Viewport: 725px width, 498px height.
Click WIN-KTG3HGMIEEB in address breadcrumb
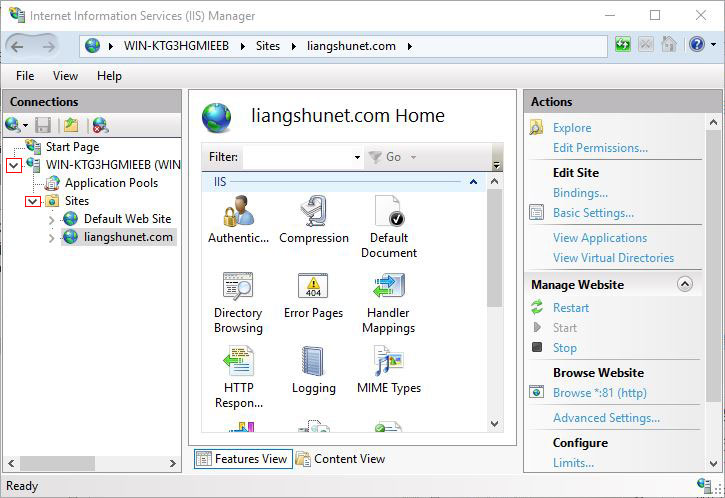pos(176,46)
